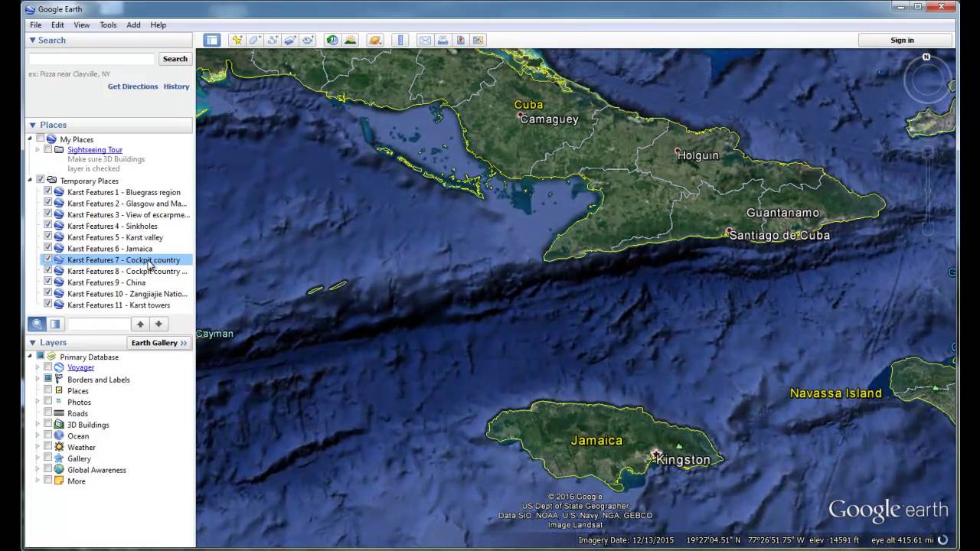Select the Add Polygon tool
980x551 pixels.
(255, 41)
